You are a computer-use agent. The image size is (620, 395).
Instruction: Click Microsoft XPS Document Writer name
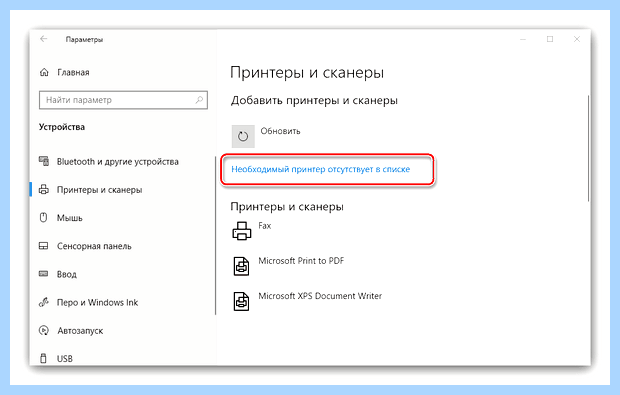tap(320, 296)
